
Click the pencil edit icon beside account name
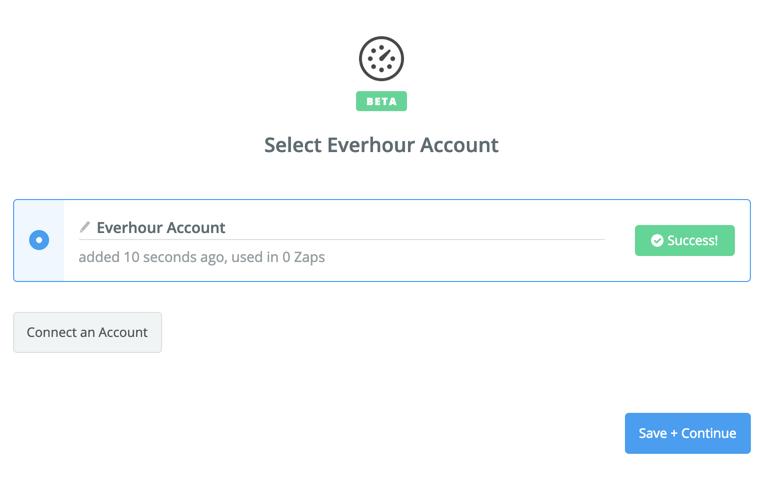click(85, 227)
